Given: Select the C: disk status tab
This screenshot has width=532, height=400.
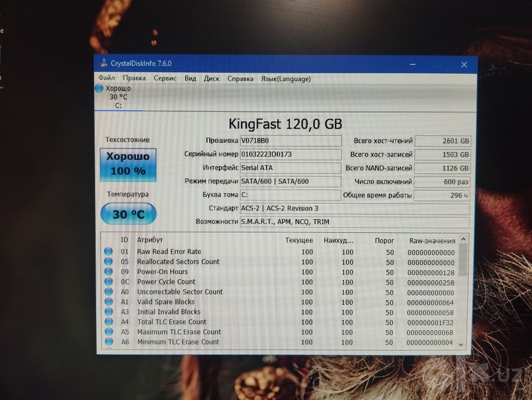Looking at the screenshot, I should pos(118,97).
